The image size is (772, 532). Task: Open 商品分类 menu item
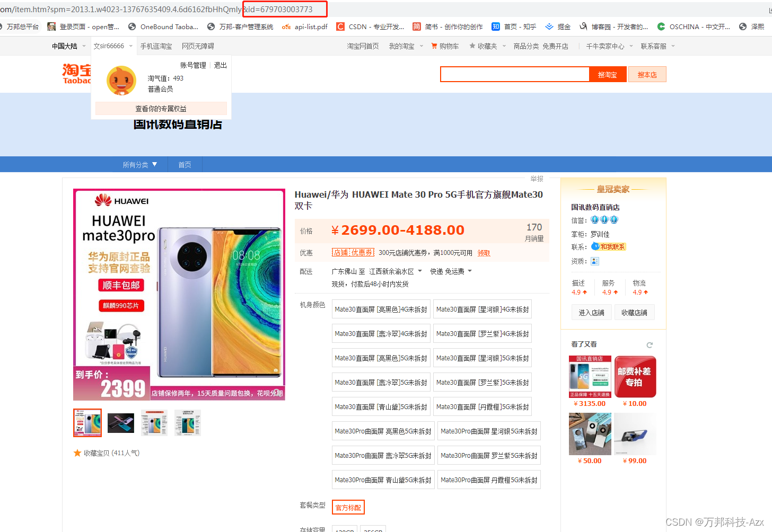coord(526,46)
